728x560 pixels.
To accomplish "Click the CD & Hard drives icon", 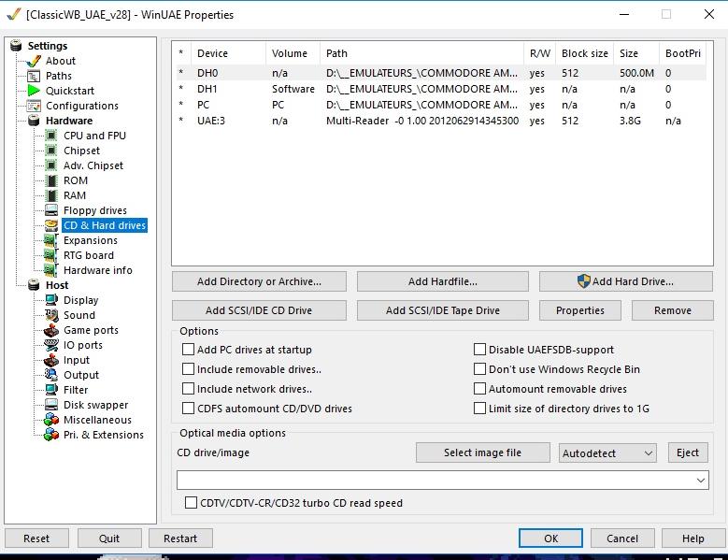I will point(51,225).
